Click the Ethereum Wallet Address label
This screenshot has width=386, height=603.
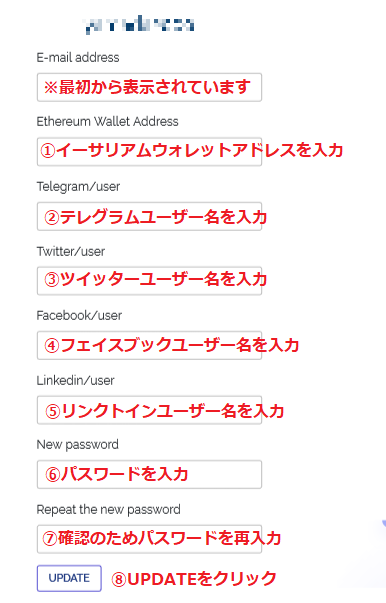[108, 122]
